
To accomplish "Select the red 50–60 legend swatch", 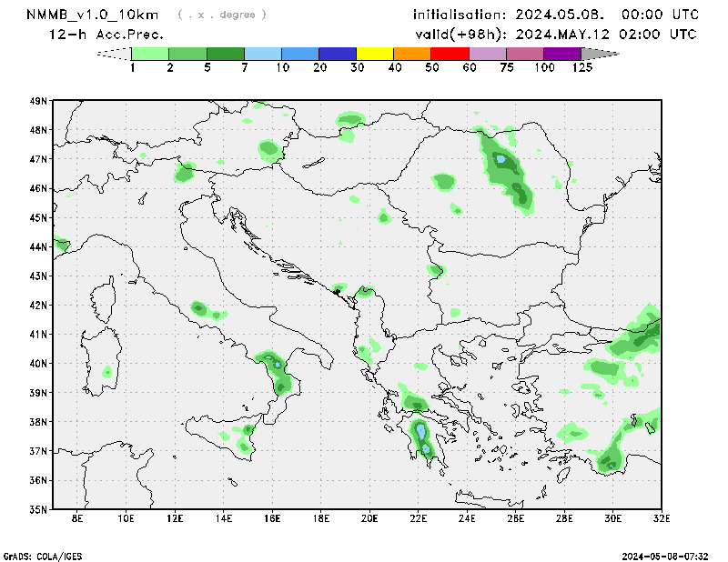I will [450, 54].
